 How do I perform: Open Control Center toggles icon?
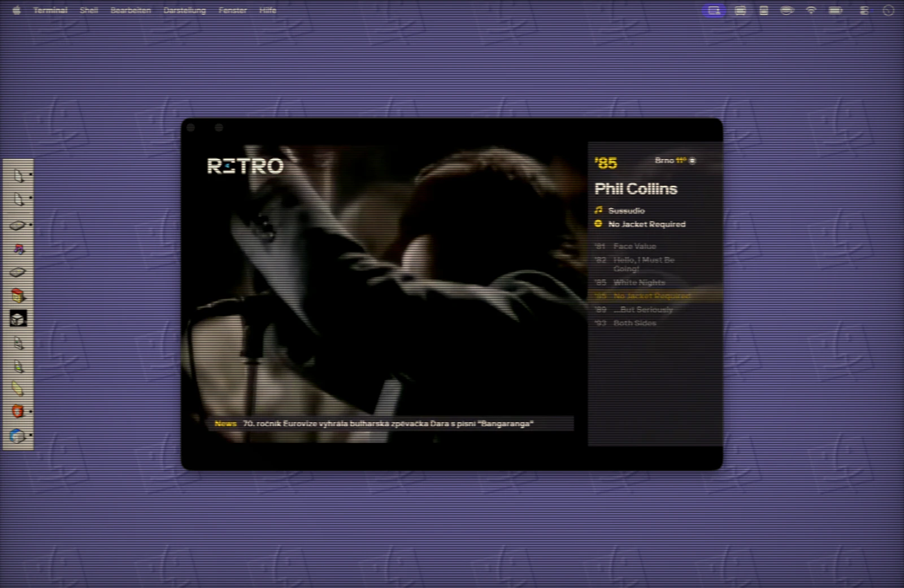coord(864,10)
